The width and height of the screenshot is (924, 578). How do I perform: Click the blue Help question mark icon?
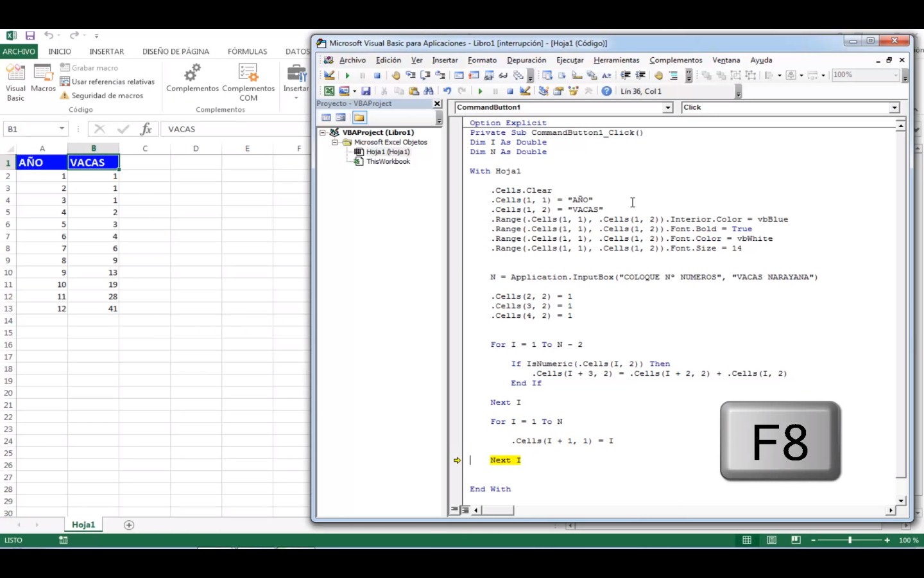click(x=606, y=91)
